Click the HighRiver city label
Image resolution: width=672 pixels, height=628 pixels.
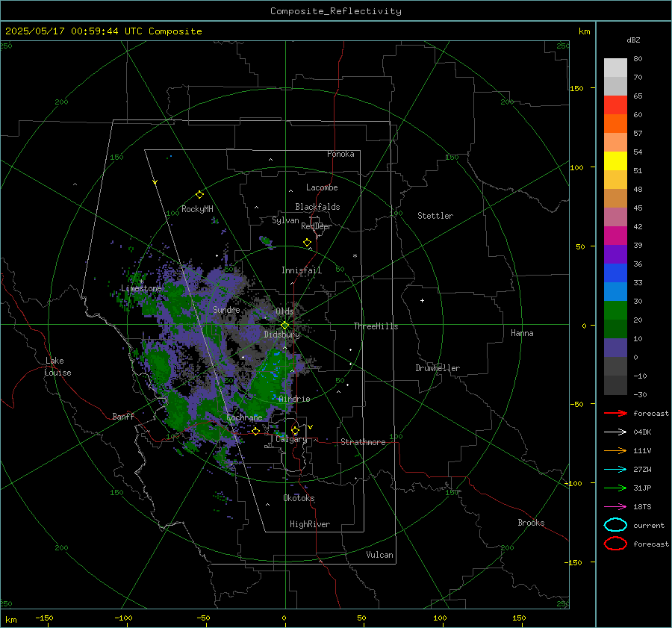(310, 524)
